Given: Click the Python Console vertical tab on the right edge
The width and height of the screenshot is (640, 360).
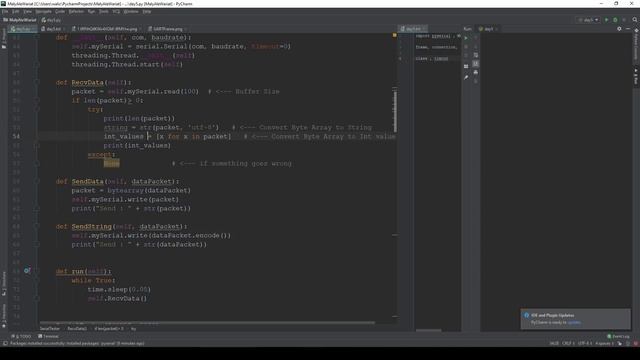Looking at the screenshot, I should coord(636,45).
